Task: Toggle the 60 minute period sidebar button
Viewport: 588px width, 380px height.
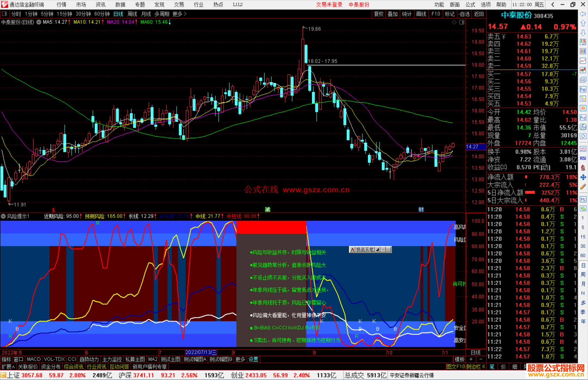Action: tap(583, 256)
